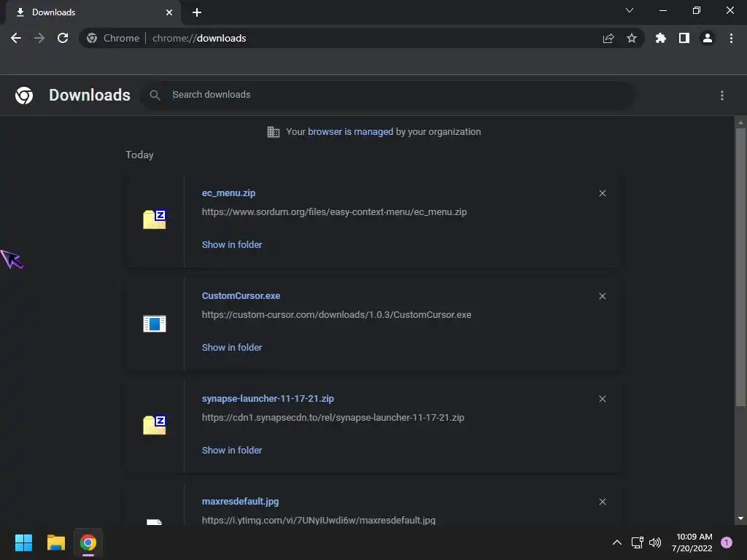Remove ec_menu.zip from the list
Viewport: 747px width, 560px height.
[603, 193]
